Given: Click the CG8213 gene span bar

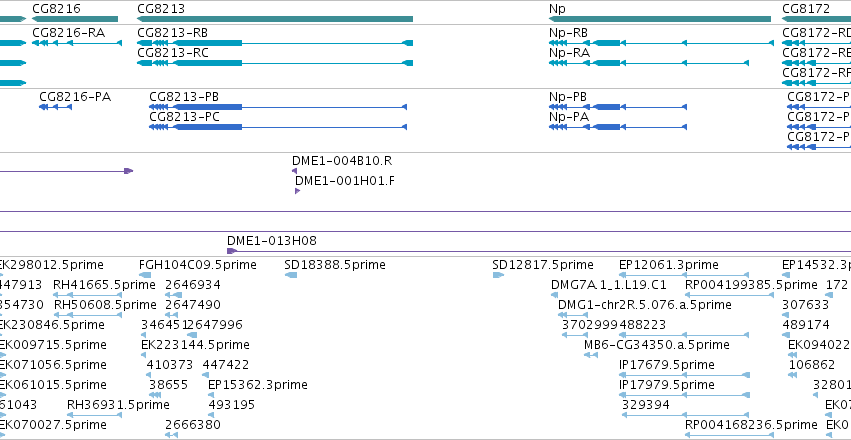Looking at the screenshot, I should [275, 19].
